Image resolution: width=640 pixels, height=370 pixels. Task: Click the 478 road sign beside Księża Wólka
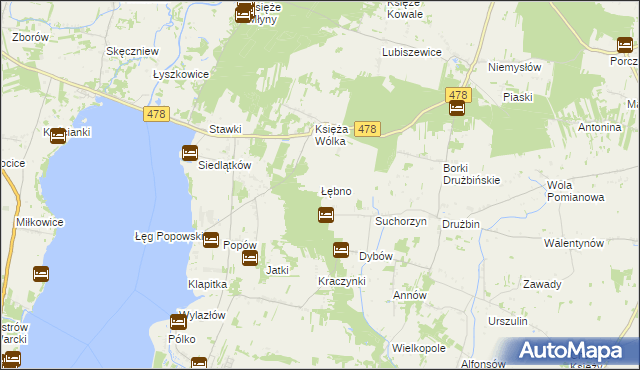(x=367, y=129)
